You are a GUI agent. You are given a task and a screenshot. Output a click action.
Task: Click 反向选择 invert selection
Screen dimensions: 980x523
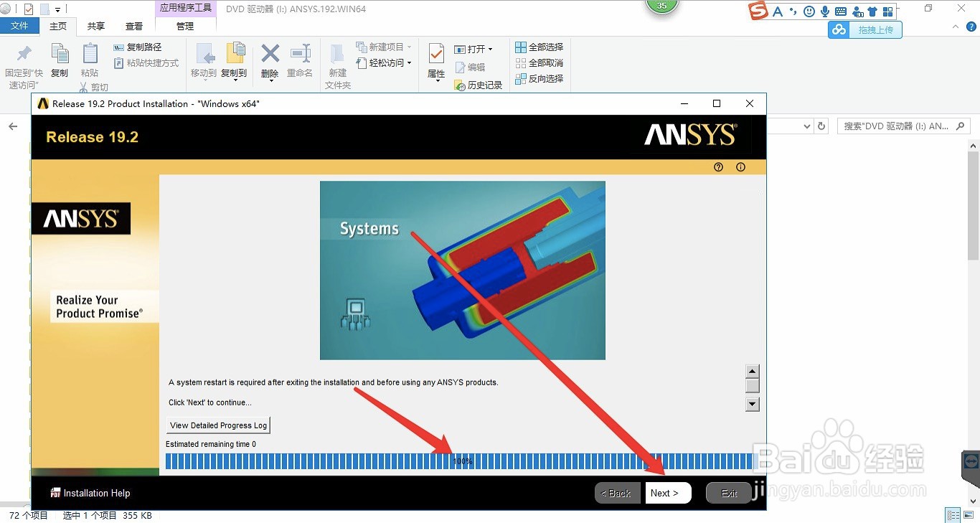pos(540,79)
